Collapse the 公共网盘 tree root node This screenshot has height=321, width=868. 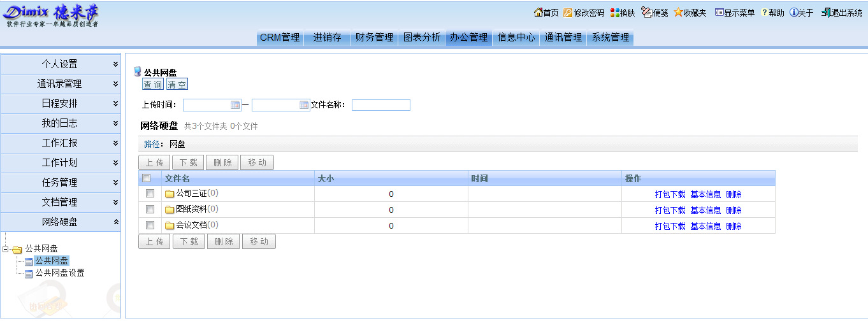pos(6,249)
